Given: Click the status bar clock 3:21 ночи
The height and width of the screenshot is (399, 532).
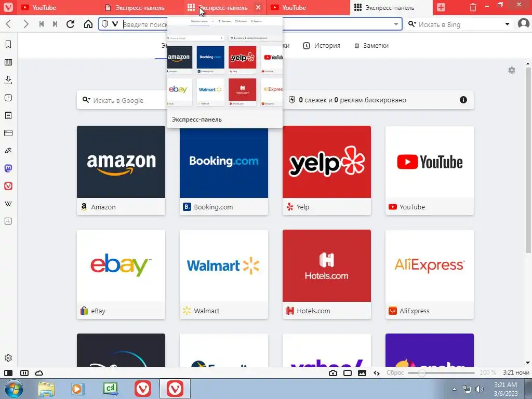Looking at the screenshot, I should click(x=516, y=373).
